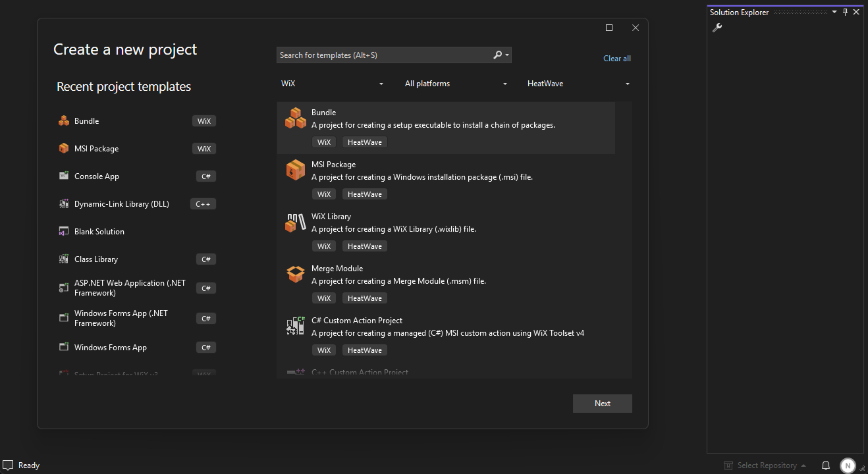
Task: Open the Solution Explorer window options chevron
Action: 834,11
